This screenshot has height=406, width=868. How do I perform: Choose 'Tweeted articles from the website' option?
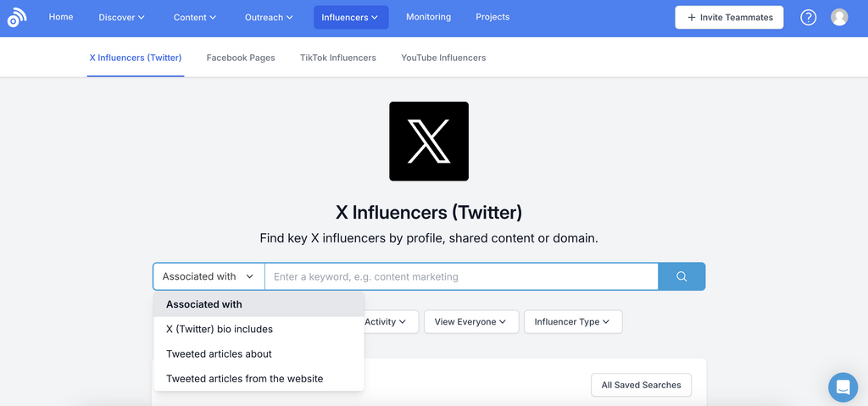(244, 379)
